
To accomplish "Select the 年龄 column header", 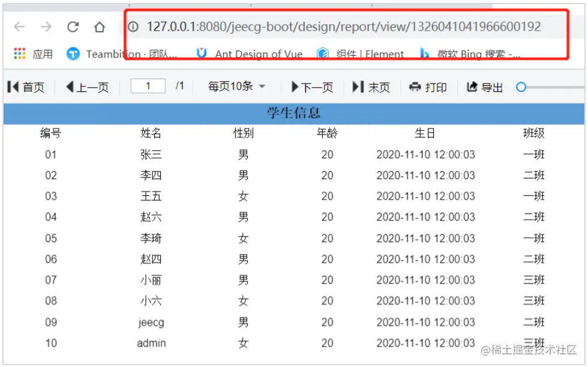I will (x=327, y=133).
